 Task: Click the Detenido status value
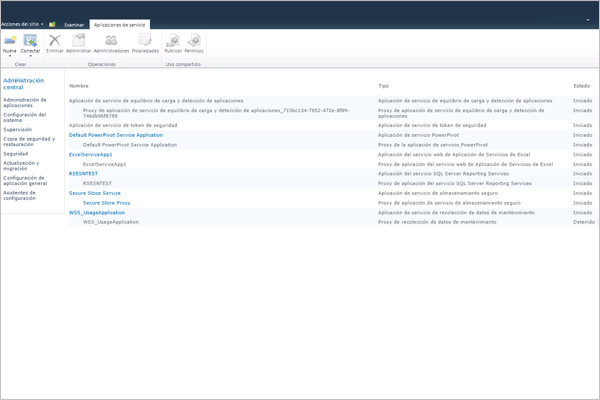pyautogui.click(x=584, y=222)
